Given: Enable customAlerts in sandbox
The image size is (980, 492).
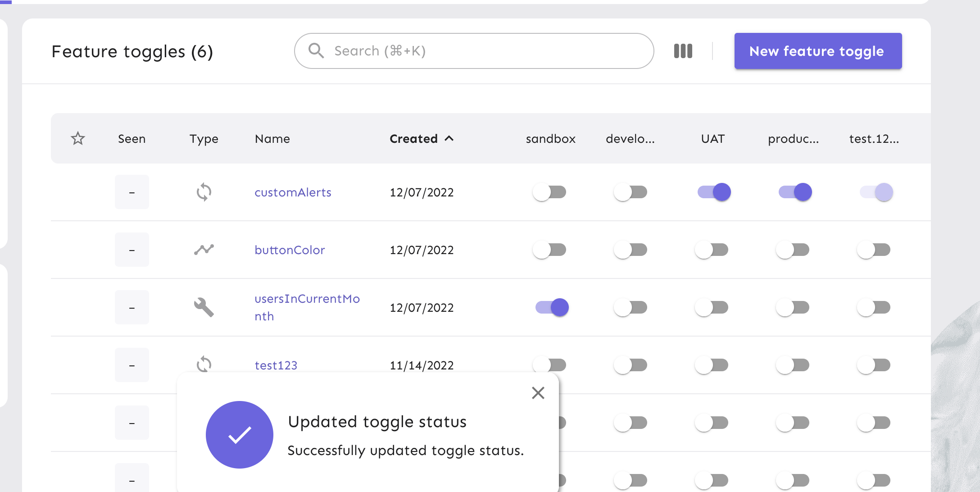Looking at the screenshot, I should pyautogui.click(x=549, y=192).
